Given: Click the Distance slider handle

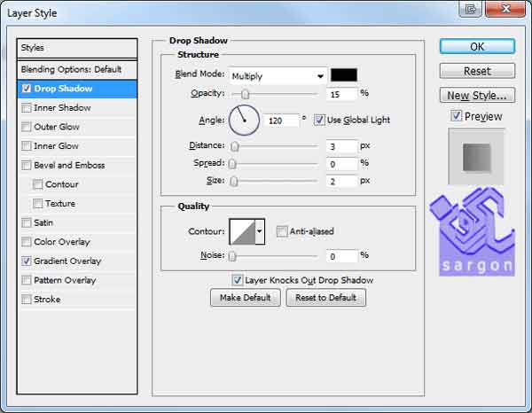Looking at the screenshot, I should click(x=234, y=146).
